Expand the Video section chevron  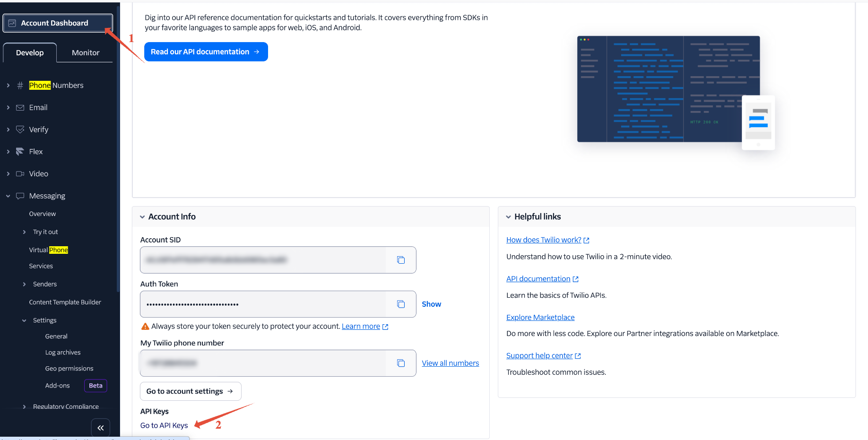coord(8,174)
